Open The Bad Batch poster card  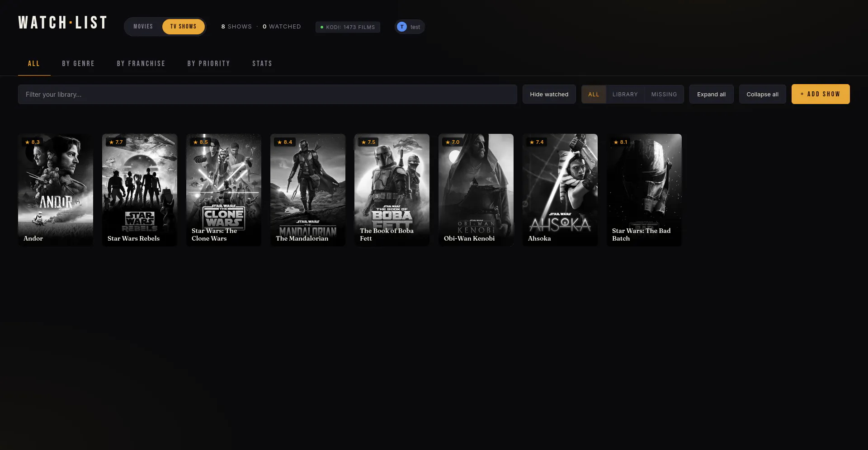click(x=644, y=190)
